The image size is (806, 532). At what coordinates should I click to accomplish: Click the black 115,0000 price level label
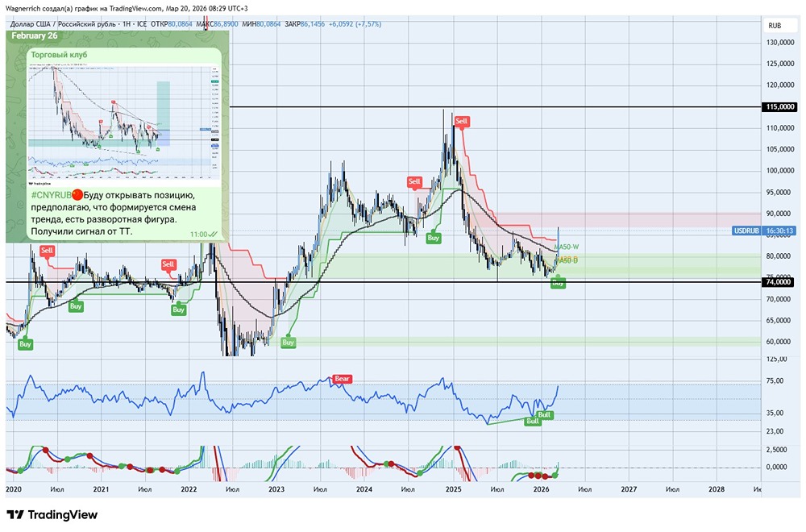tap(779, 107)
